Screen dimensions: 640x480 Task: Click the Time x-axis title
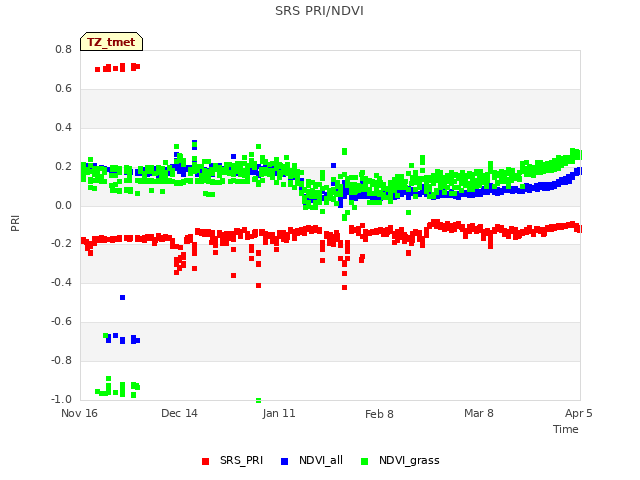[x=565, y=429]
